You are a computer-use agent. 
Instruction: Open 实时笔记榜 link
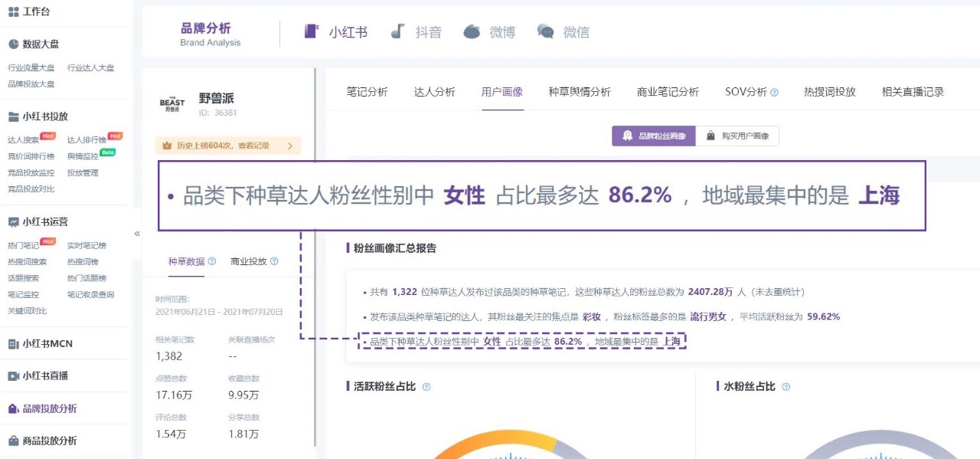87,246
